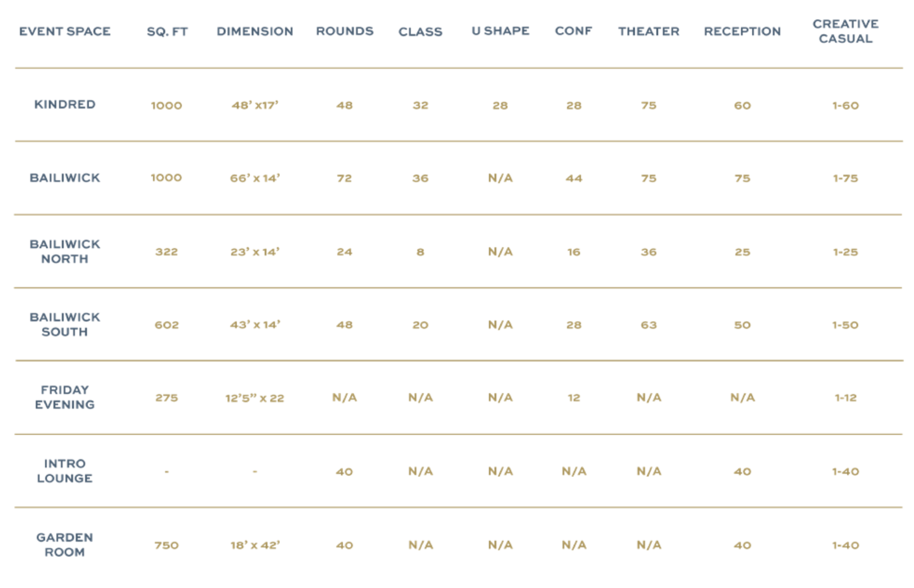Click the 48' x17' dimension for Kindred

click(x=255, y=105)
